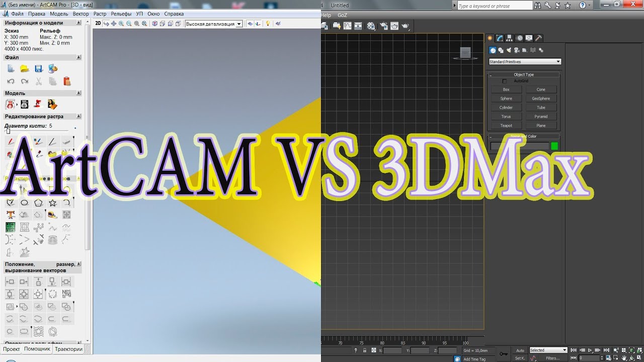Click the Redo arrow in ArtCAM File panel
The height and width of the screenshot is (362, 644).
coord(24,81)
